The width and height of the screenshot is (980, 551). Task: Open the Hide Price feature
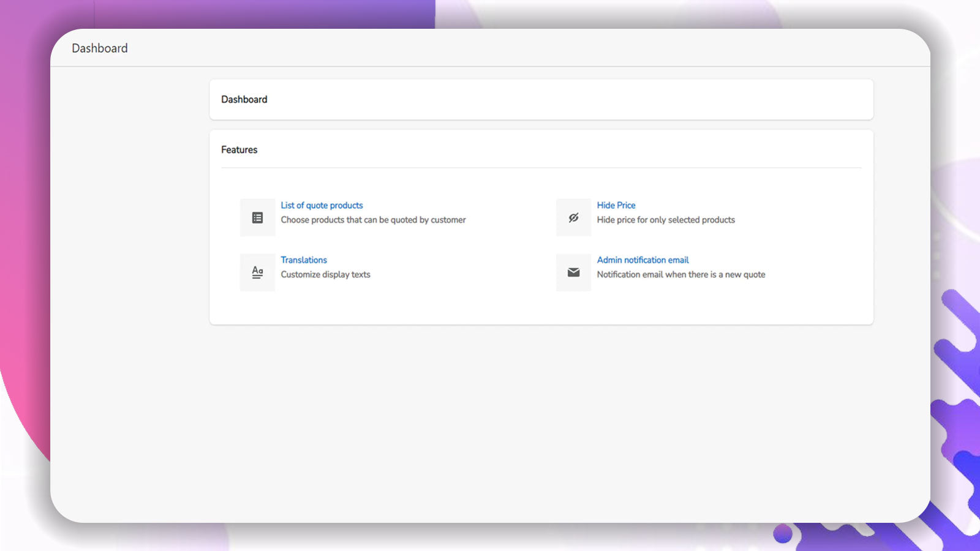tap(616, 205)
